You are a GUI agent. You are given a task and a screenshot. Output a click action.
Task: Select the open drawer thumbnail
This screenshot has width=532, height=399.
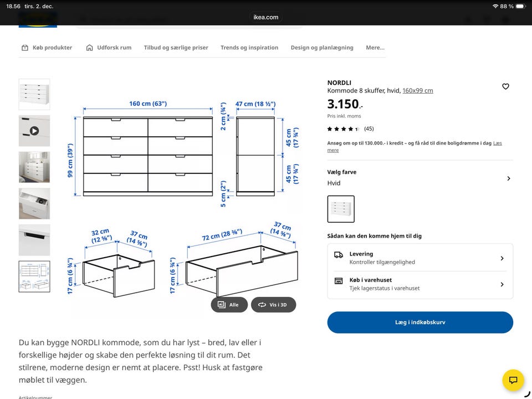(x=34, y=203)
